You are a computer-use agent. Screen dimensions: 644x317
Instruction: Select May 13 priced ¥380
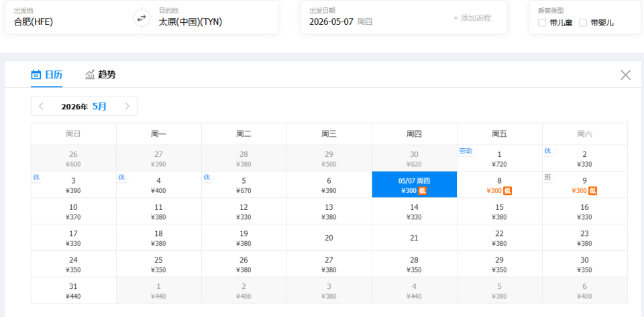[x=329, y=211]
